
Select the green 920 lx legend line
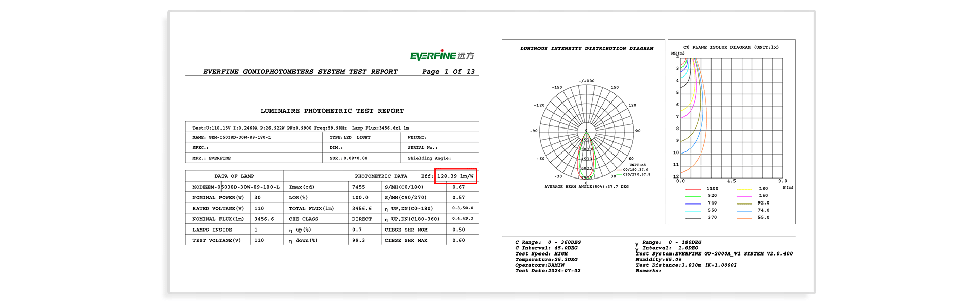click(693, 196)
